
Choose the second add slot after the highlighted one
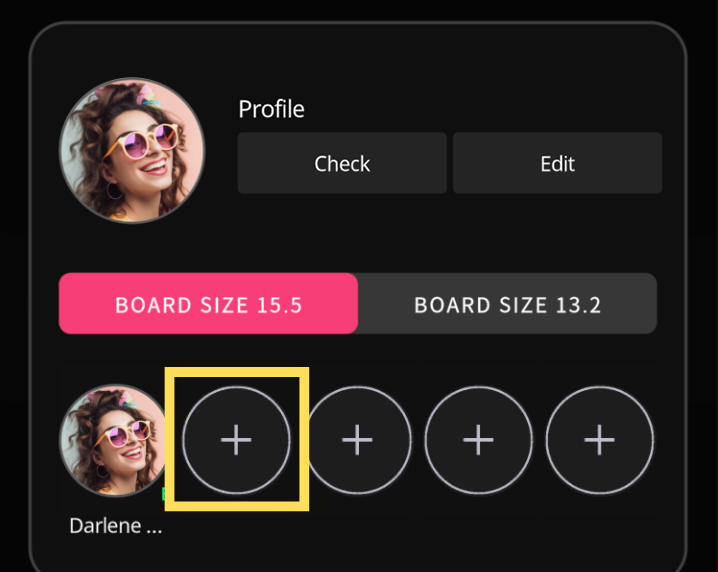point(479,440)
